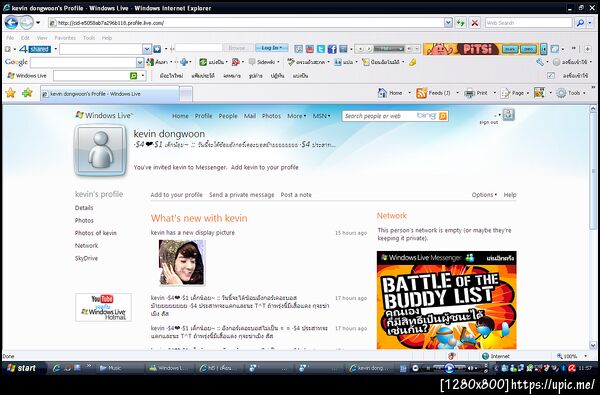Open SkyDrive in profile sidebar
This screenshot has width=600, height=395.
point(86,258)
